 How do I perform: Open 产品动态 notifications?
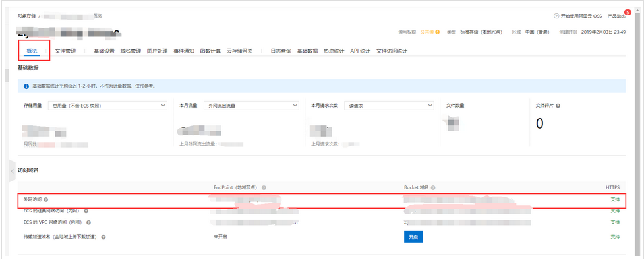point(616,16)
